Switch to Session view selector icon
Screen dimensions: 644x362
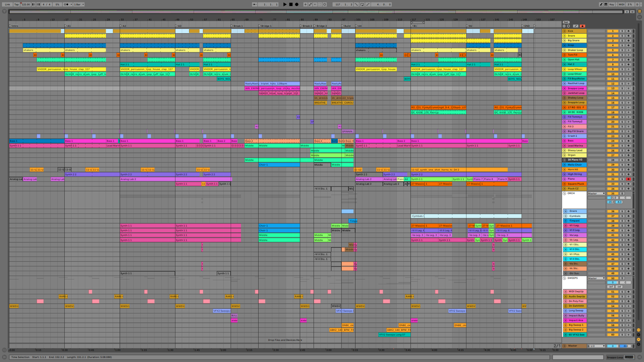pos(640,17)
